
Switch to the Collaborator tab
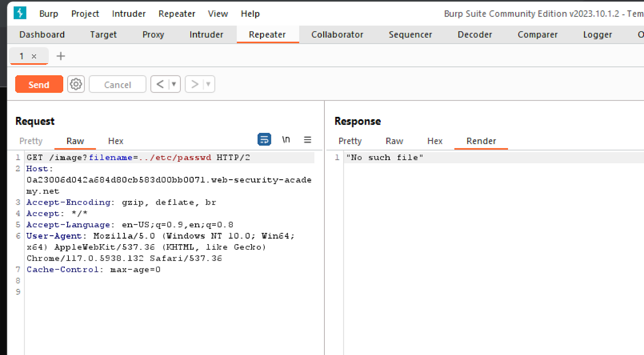tap(337, 35)
